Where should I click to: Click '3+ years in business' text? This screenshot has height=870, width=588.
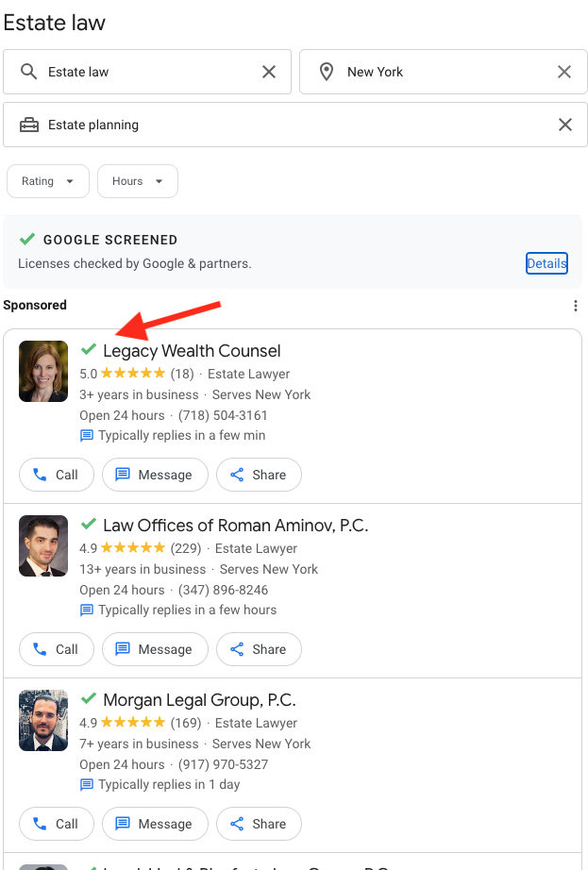click(139, 395)
